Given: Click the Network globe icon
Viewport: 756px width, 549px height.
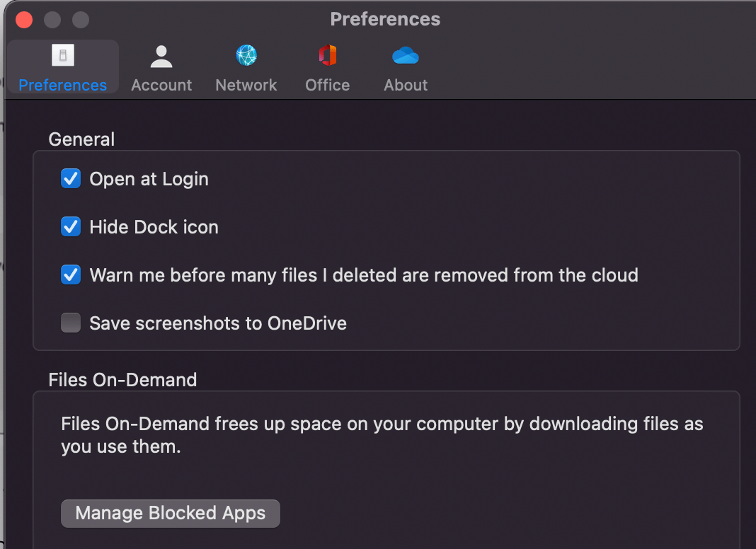Looking at the screenshot, I should (x=246, y=55).
